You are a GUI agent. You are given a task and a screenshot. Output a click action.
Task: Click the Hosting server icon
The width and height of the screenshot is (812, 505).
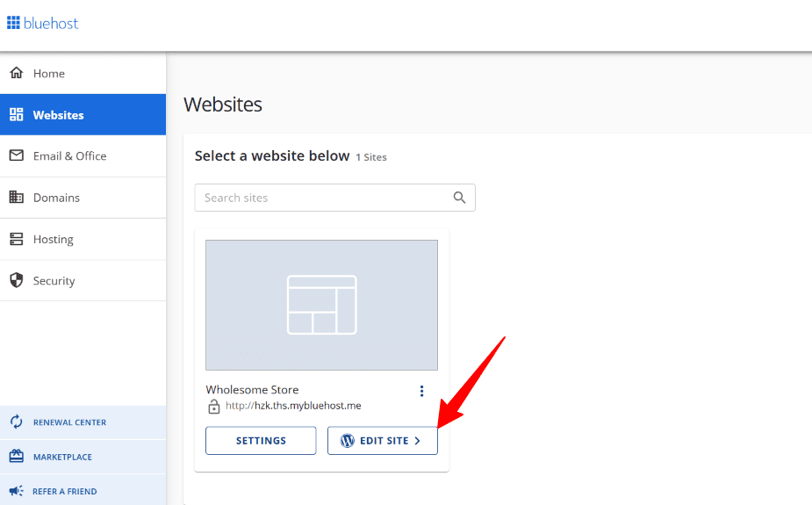coord(17,239)
